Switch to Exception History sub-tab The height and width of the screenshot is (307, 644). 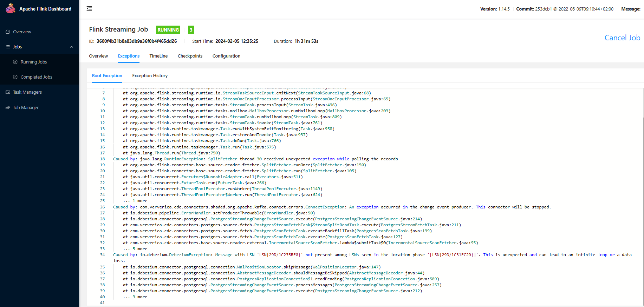coord(150,75)
